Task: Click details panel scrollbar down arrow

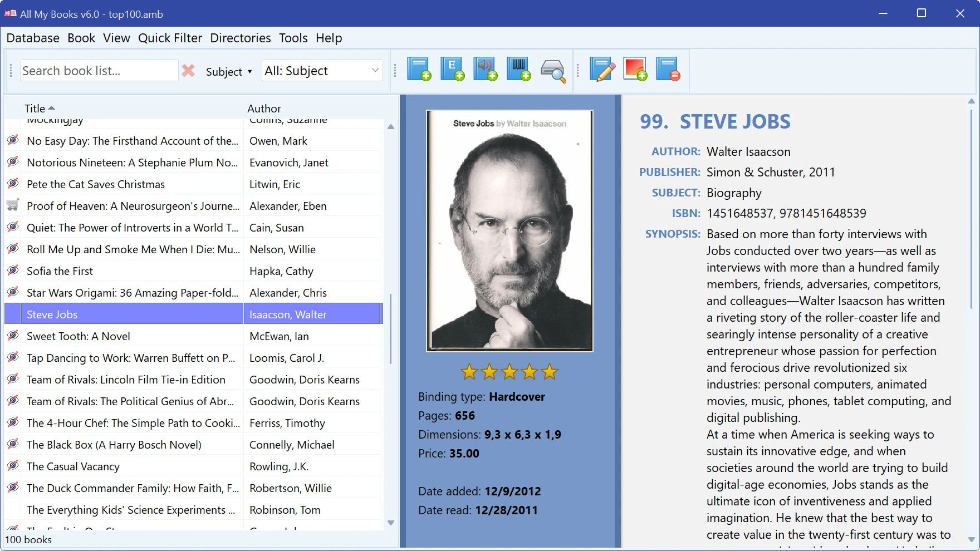Action: (972, 539)
